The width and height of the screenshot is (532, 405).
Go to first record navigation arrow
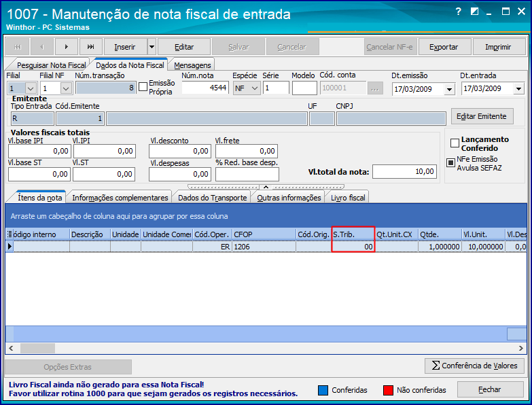coord(17,47)
